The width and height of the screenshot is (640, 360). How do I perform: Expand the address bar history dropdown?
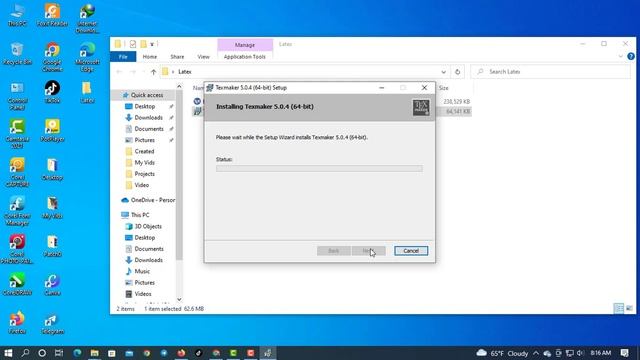444,72
